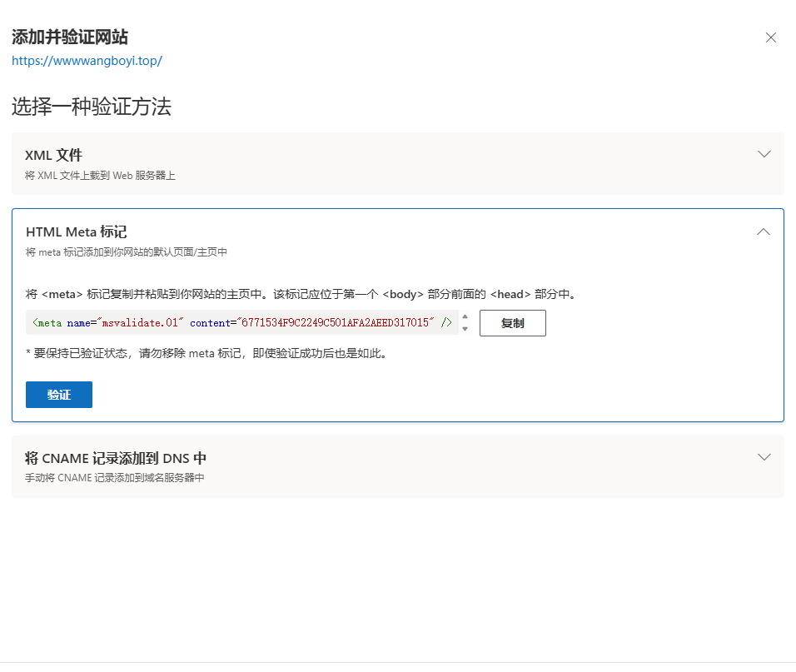Viewport: 796px width, 672px height.
Task: Click the CNAME manual-add description text
Action: (114, 478)
